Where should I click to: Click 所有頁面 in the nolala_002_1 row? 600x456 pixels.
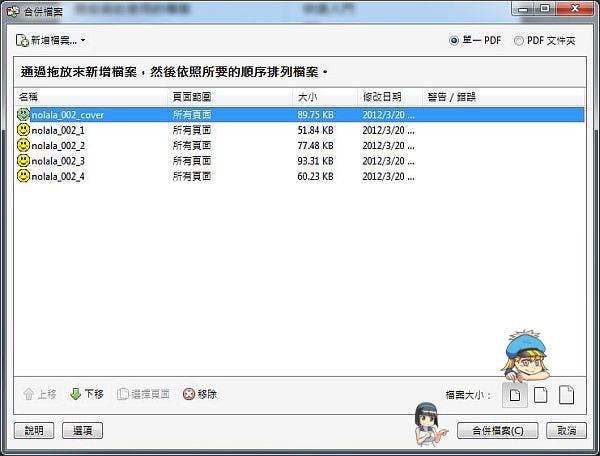[x=192, y=130]
